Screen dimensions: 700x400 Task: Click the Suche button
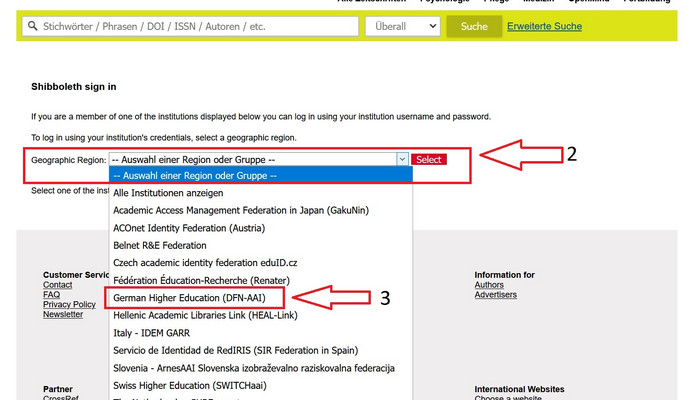(x=474, y=26)
